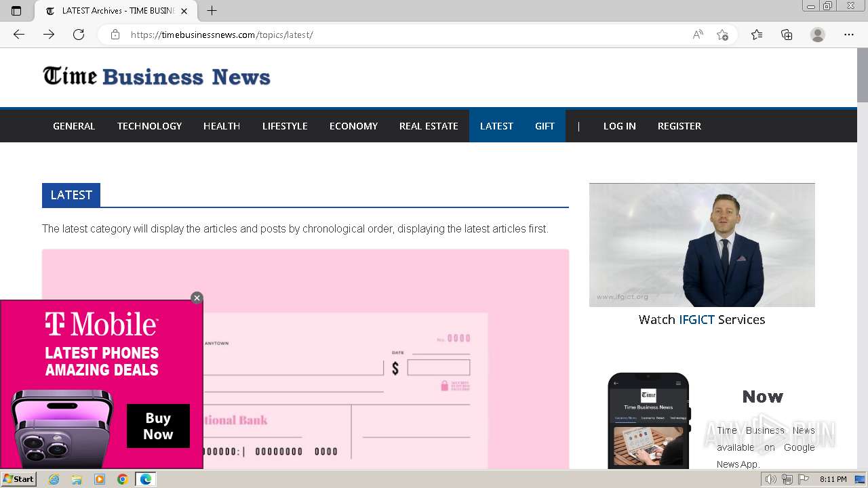
Task: Click the Google News app phone image
Action: (x=649, y=420)
